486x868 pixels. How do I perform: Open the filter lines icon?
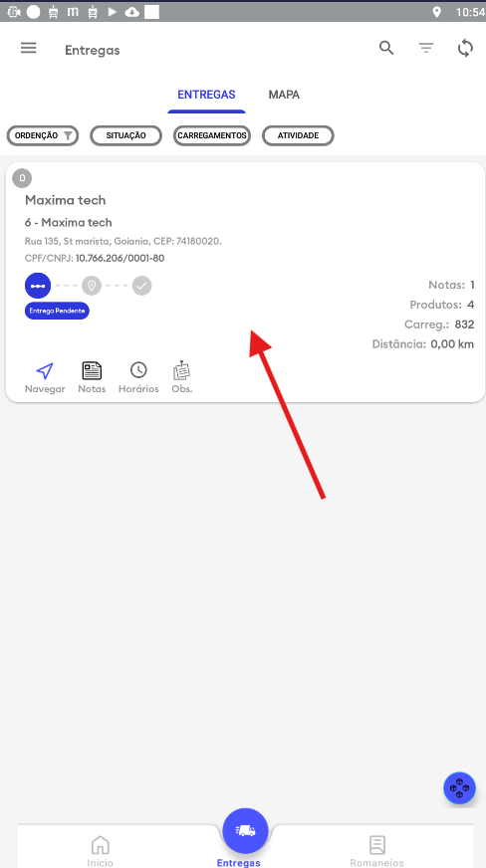click(x=425, y=48)
